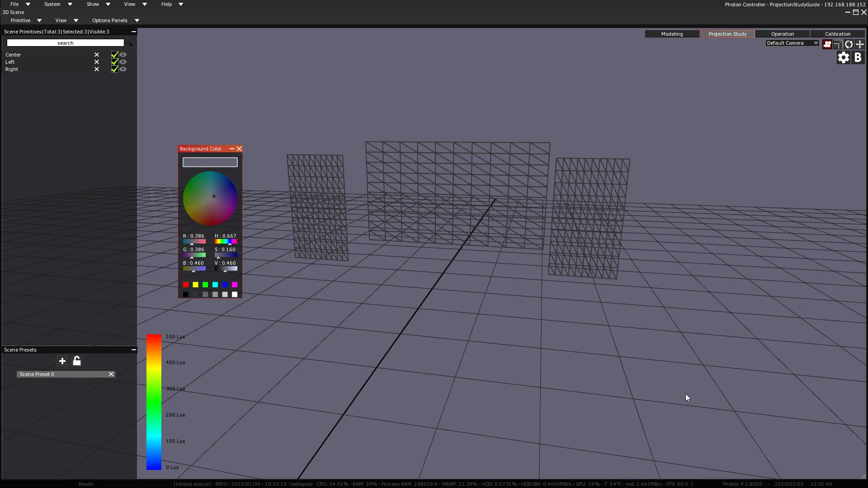Pick the white preset color swatch

click(235, 295)
